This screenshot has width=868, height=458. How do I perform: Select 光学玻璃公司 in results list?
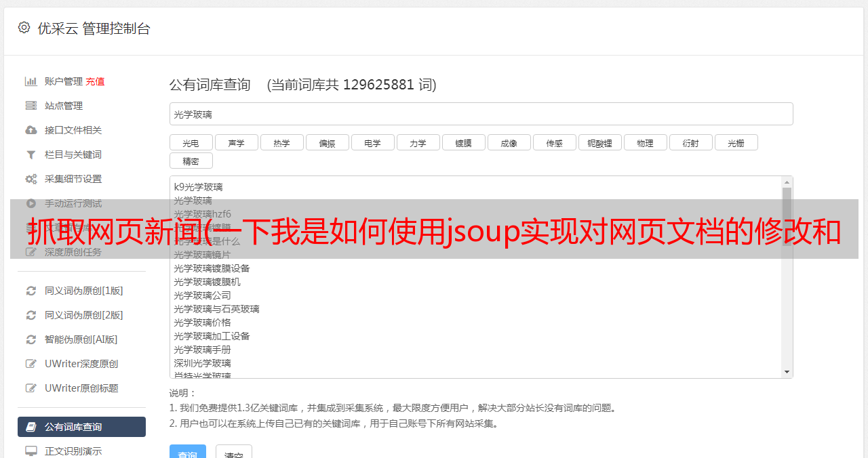(202, 295)
